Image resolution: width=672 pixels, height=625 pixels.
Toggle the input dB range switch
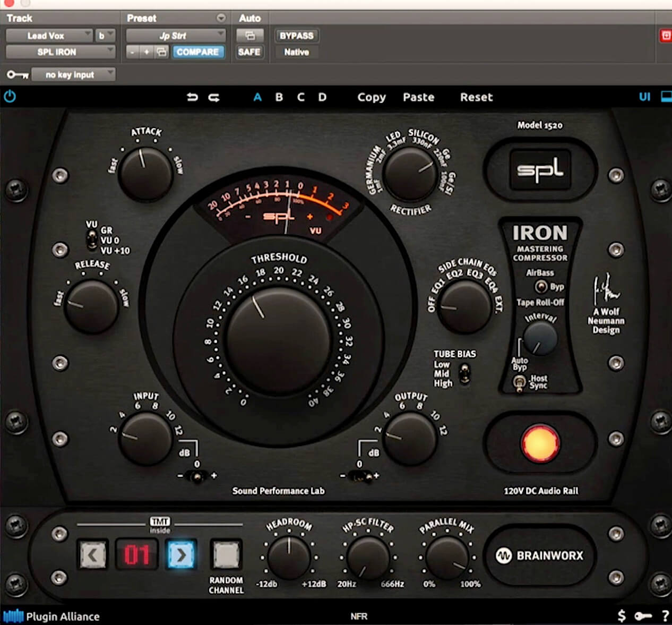point(197,476)
